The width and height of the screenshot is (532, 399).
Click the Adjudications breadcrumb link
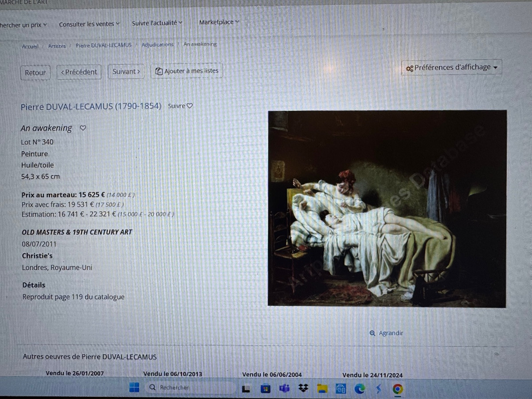157,45
